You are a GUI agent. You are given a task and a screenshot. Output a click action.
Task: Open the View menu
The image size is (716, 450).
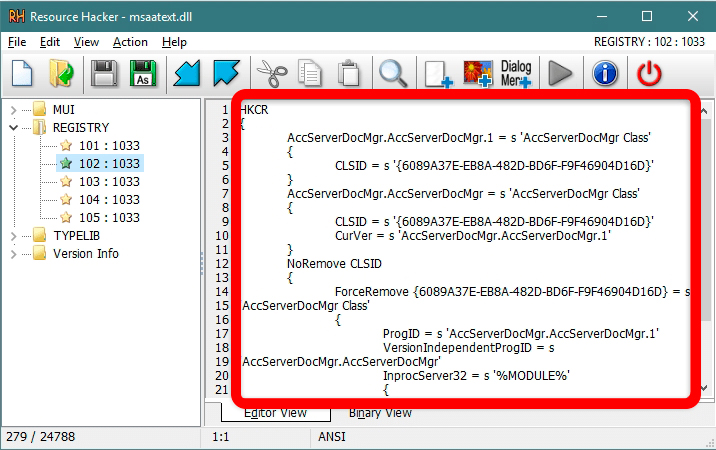point(86,42)
